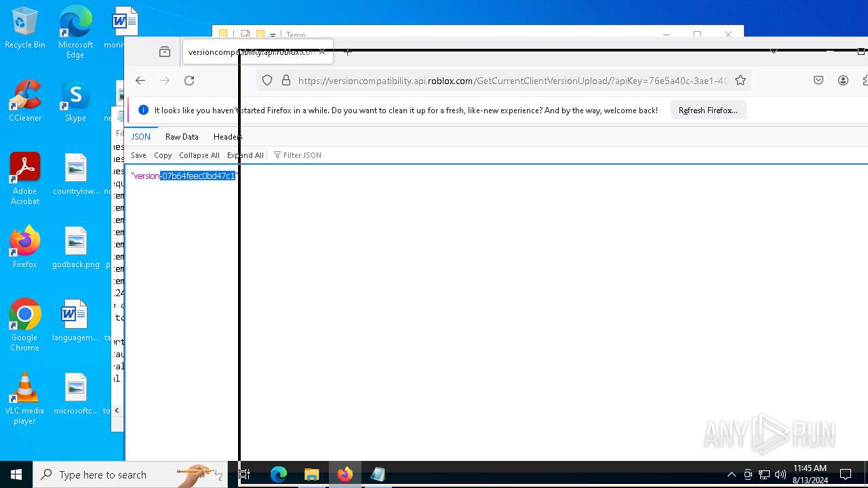The width and height of the screenshot is (868, 488).
Task: Close the roblox API browser tab
Action: click(x=322, y=52)
